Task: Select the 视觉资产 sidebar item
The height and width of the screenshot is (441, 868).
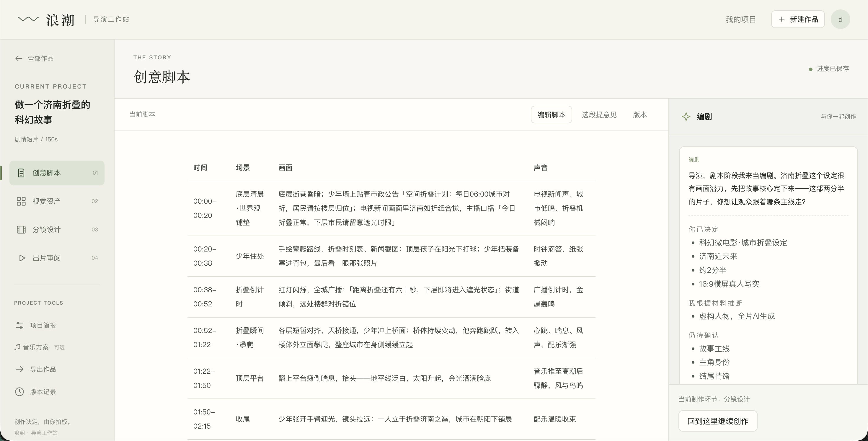Action: [x=57, y=201]
